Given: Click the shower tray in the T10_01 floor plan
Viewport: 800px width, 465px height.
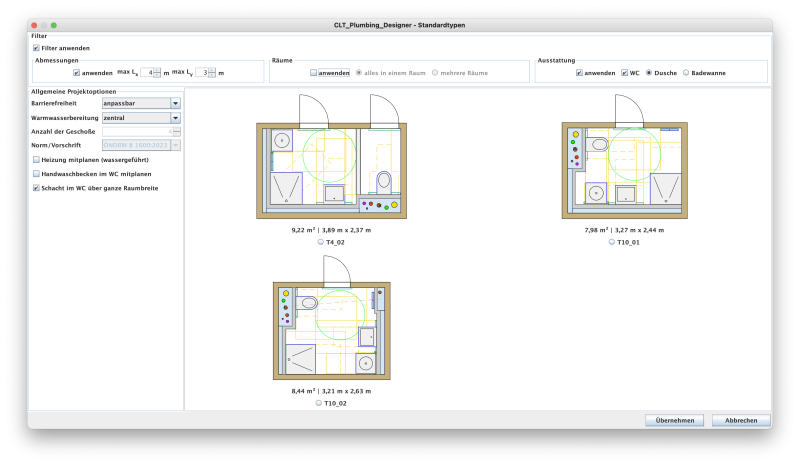Looking at the screenshot, I should coord(663,189).
